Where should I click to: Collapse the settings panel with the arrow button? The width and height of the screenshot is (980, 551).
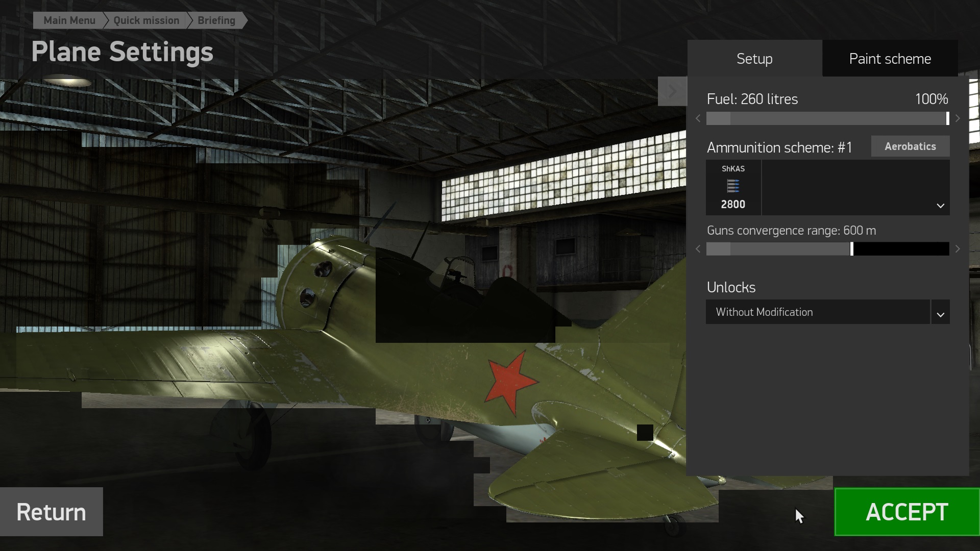[672, 91]
